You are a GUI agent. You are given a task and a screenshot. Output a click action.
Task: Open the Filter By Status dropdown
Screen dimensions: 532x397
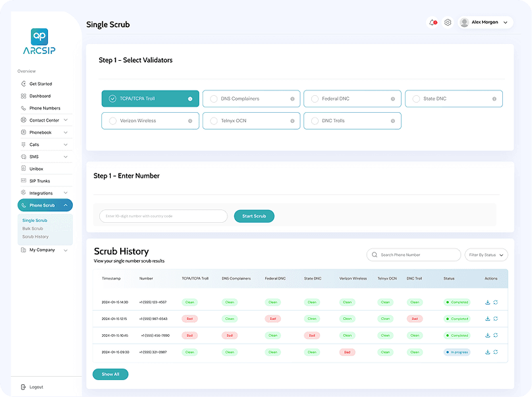pyautogui.click(x=486, y=255)
